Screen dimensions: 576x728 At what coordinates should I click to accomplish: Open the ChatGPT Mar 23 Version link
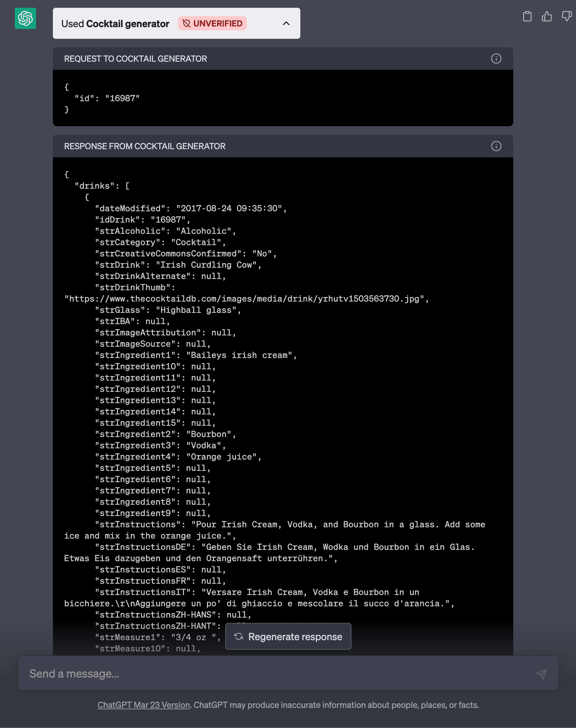pos(143,705)
